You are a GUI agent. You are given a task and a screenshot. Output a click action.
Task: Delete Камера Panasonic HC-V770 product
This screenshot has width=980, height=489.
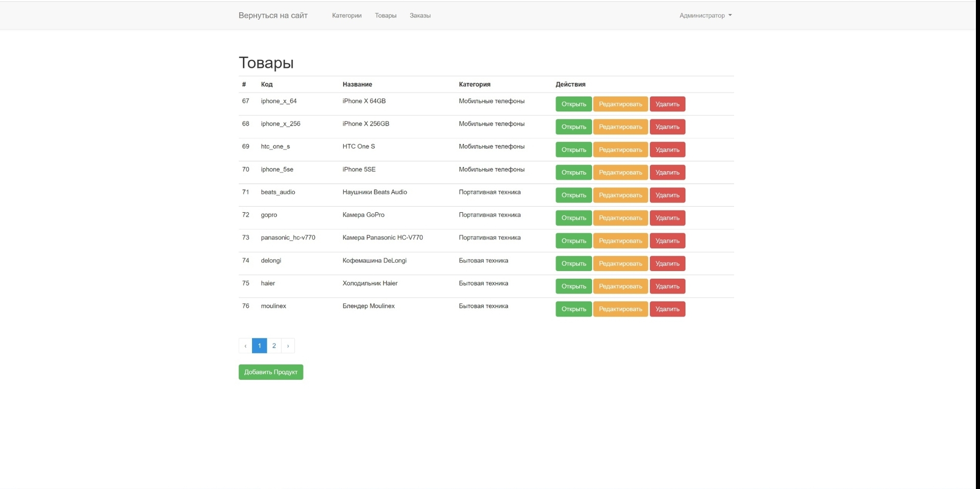[x=667, y=240]
